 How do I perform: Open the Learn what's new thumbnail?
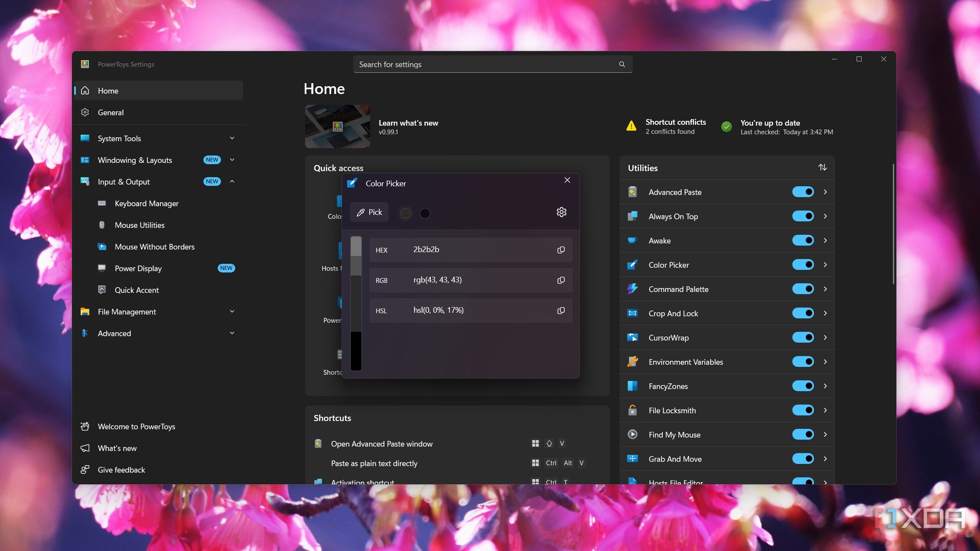tap(338, 126)
